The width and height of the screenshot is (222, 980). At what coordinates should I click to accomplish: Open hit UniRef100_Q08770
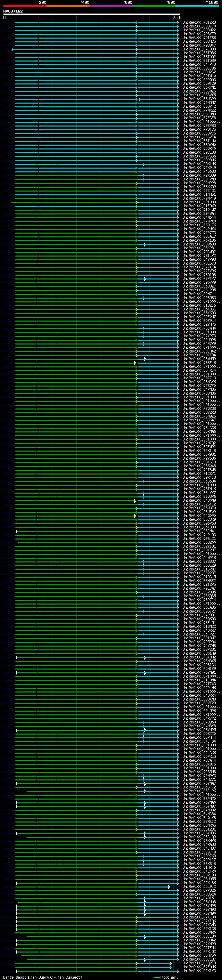[x=199, y=26]
